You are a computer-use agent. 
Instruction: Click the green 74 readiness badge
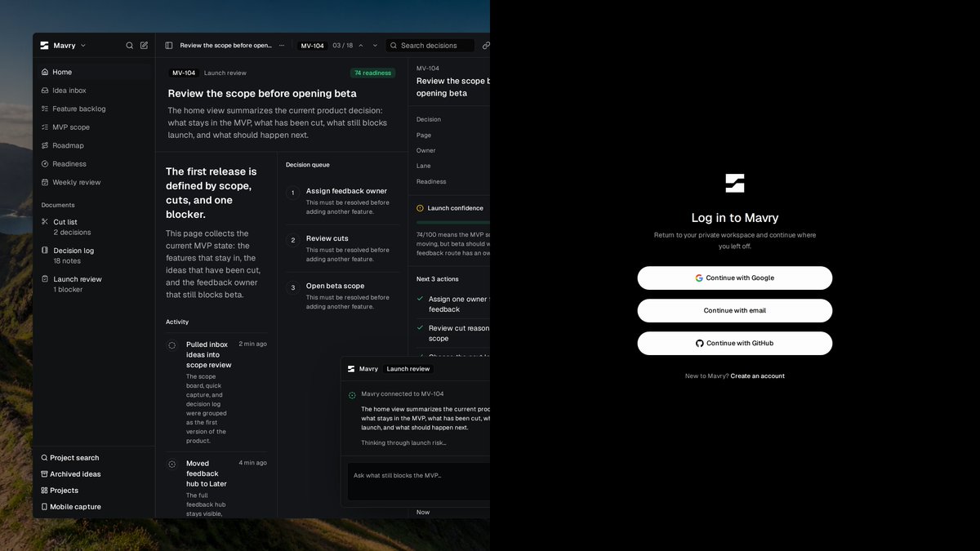pyautogui.click(x=372, y=73)
